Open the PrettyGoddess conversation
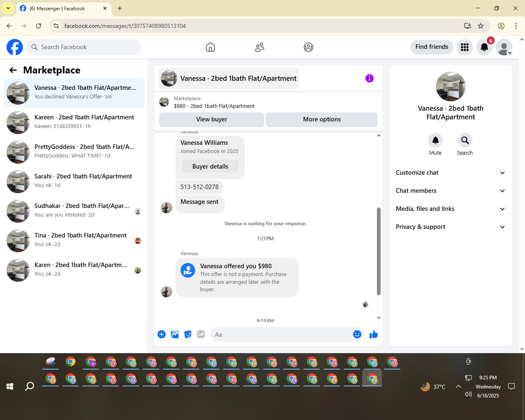Viewport: 525px width, 420px height. click(x=74, y=152)
